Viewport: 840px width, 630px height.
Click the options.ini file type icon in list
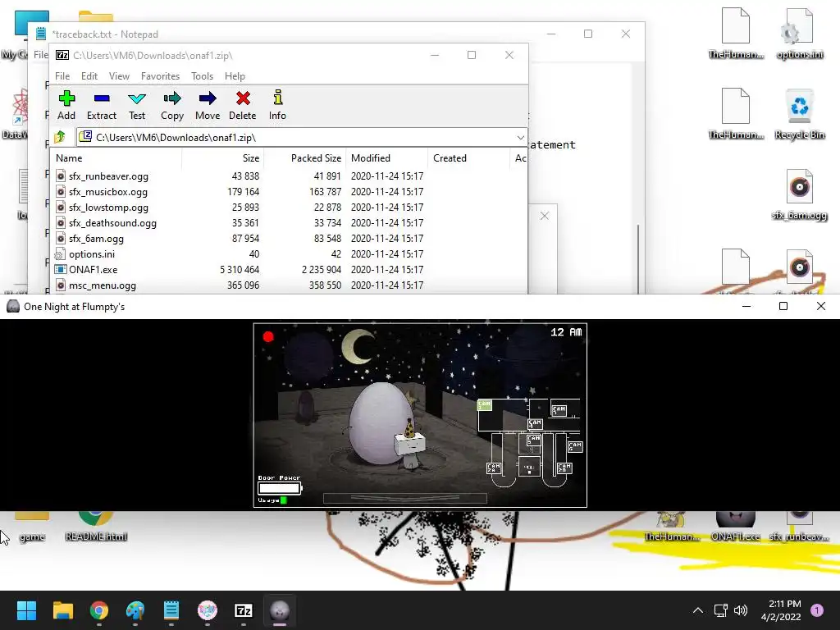click(x=61, y=254)
